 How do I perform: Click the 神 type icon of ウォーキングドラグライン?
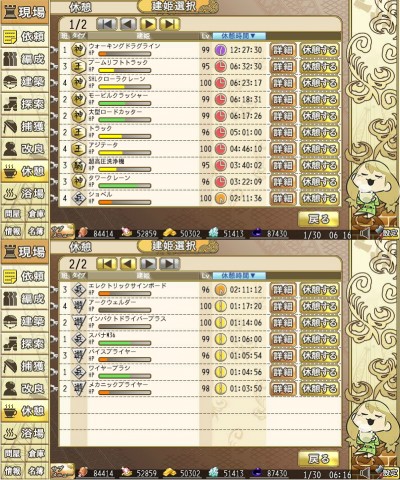point(79,50)
